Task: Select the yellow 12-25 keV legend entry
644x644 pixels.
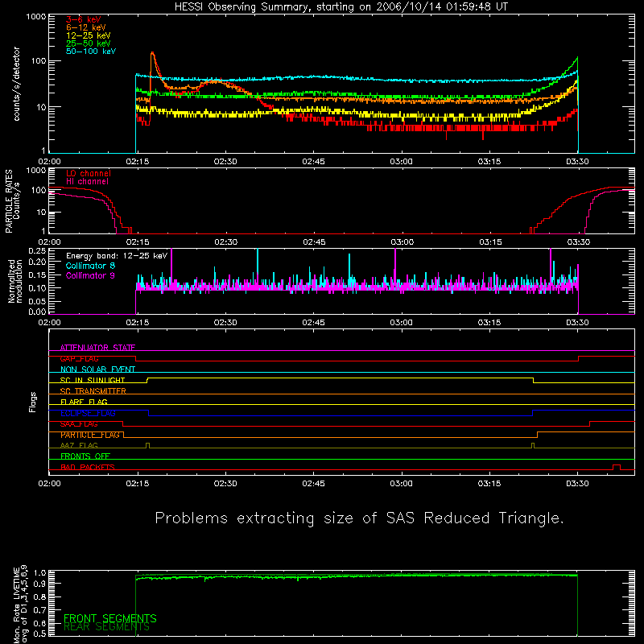Action: pos(89,35)
